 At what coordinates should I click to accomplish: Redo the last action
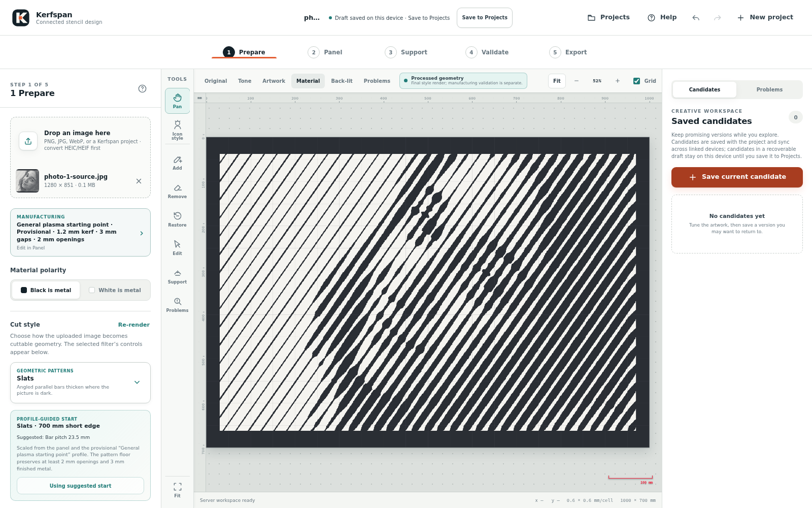[718, 18]
